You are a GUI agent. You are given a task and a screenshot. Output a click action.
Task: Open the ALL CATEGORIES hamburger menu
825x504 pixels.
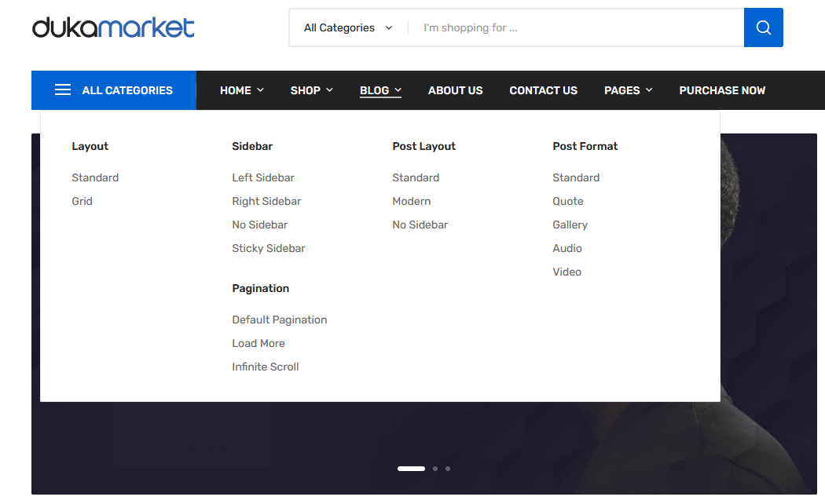tap(114, 90)
